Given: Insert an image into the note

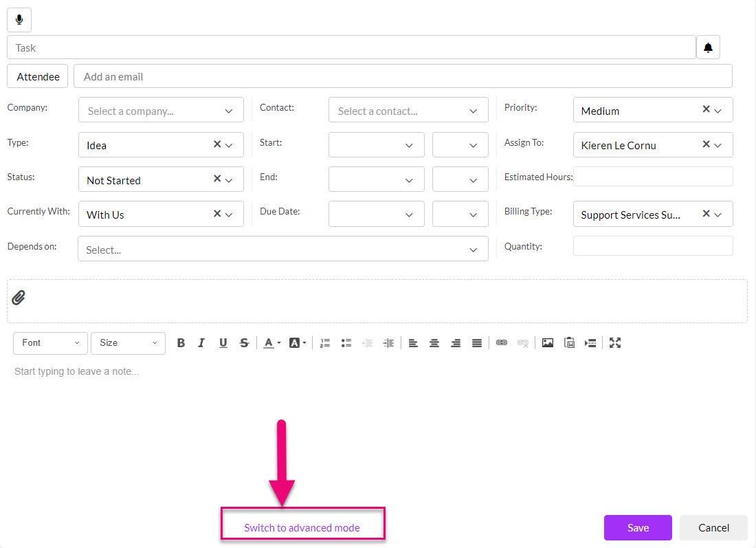Looking at the screenshot, I should (x=547, y=343).
